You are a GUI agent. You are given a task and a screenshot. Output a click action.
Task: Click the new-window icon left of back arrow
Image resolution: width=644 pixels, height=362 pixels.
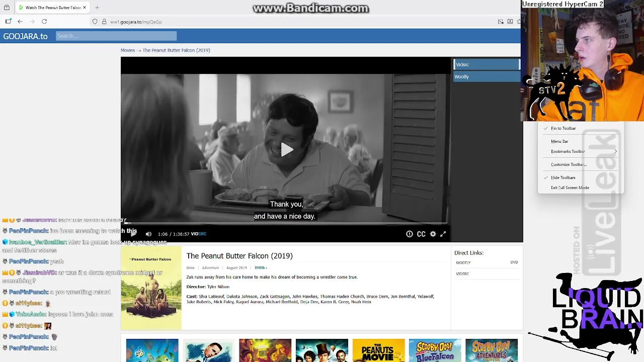(x=8, y=22)
